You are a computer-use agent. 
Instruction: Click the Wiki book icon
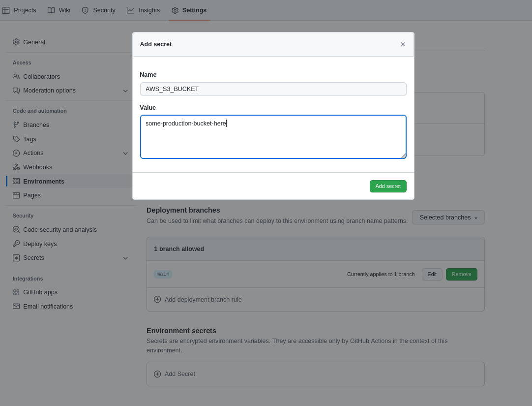point(51,10)
